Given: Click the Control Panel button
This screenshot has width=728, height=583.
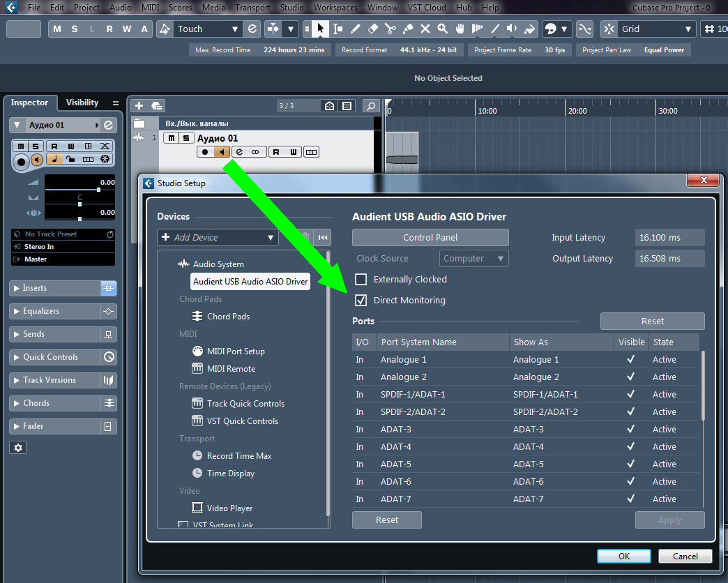Looking at the screenshot, I should [430, 238].
